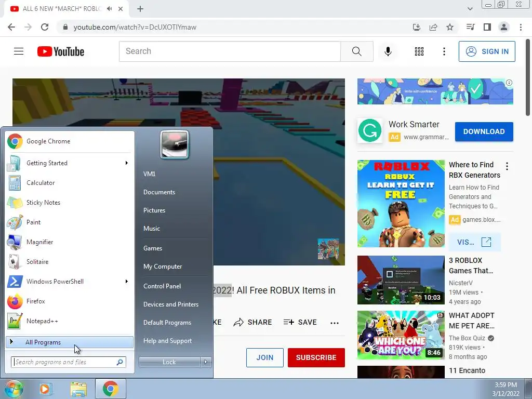
Task: Open Devices and Printers
Action: [171, 304]
